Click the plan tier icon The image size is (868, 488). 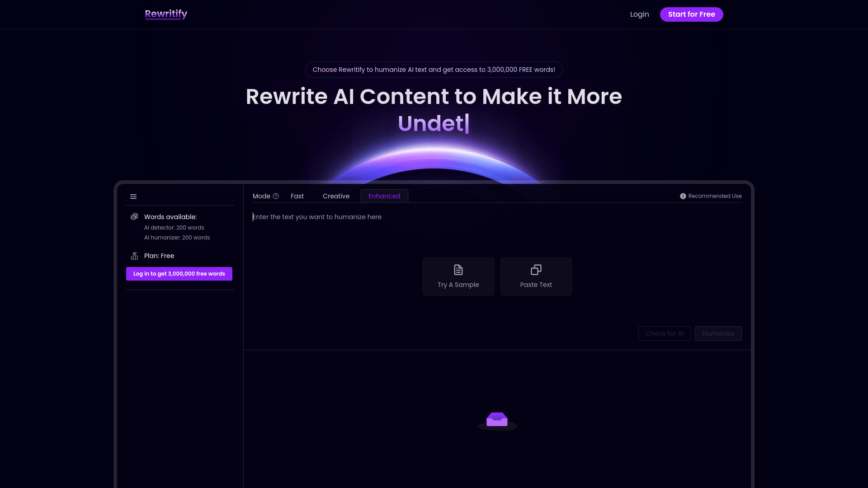[x=134, y=256]
